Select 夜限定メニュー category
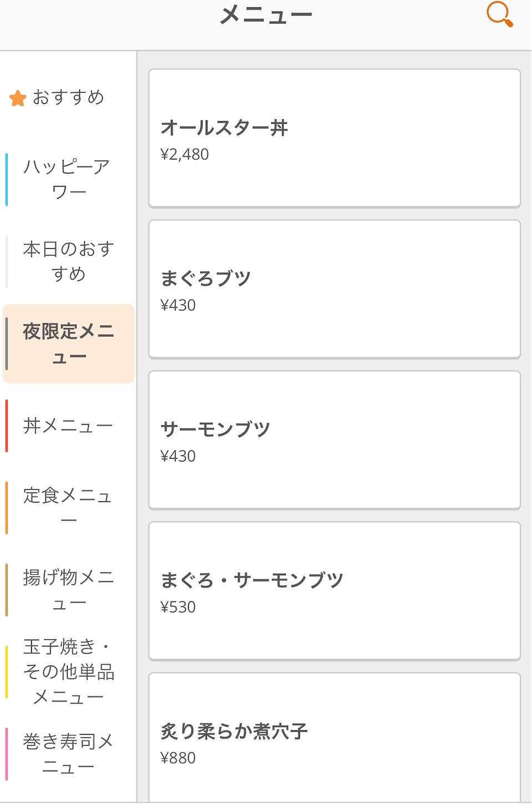This screenshot has height=804, width=532. [69, 344]
